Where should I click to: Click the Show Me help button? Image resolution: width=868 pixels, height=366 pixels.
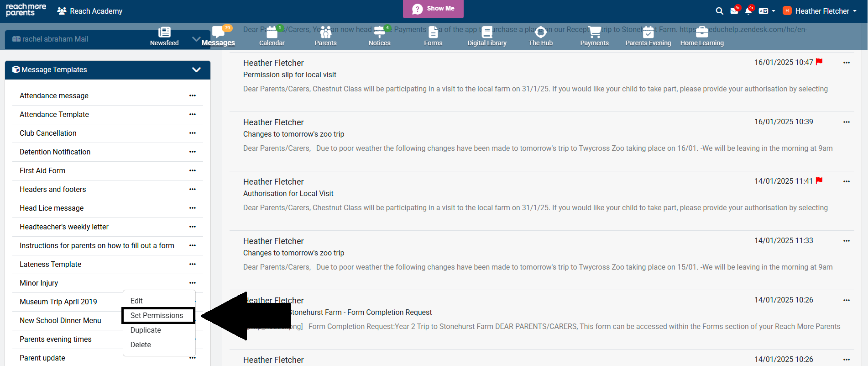tap(433, 9)
